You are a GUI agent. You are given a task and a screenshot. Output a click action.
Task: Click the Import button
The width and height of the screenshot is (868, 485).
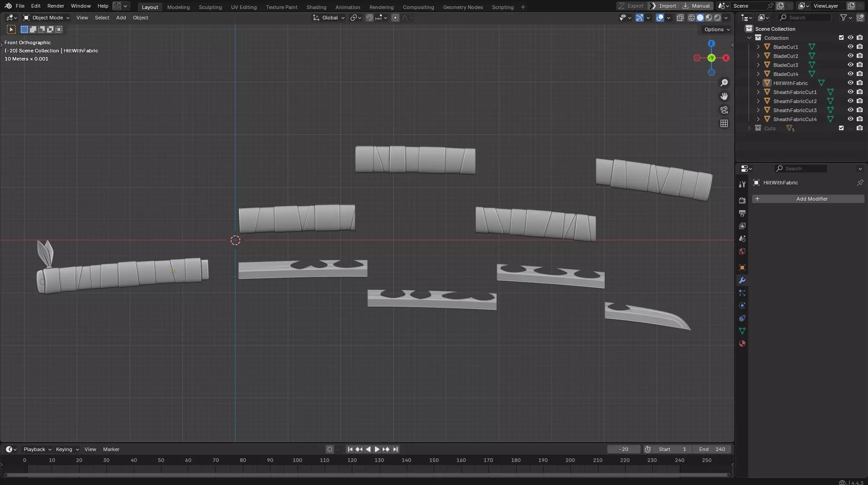point(663,6)
